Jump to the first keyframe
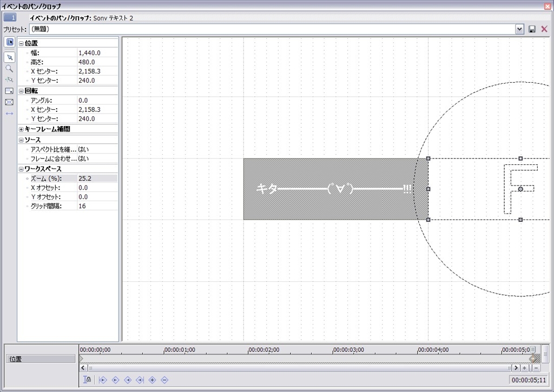 point(103,380)
